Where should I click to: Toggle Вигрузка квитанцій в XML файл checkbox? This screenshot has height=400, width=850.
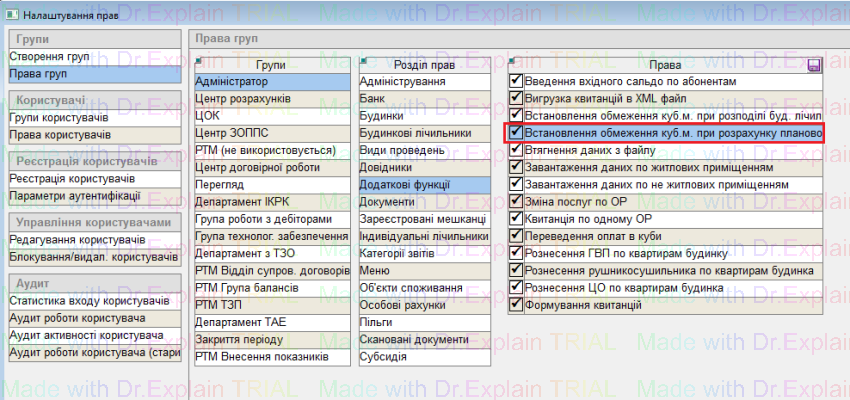coord(516,98)
